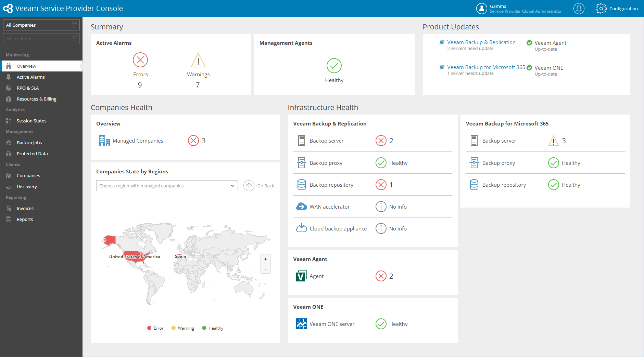This screenshot has width=644, height=357.
Task: Open Active Alarms in the sidebar
Action: point(30,77)
